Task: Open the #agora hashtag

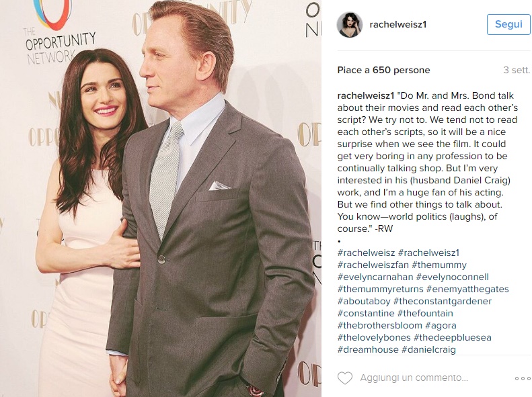Action: point(441,326)
